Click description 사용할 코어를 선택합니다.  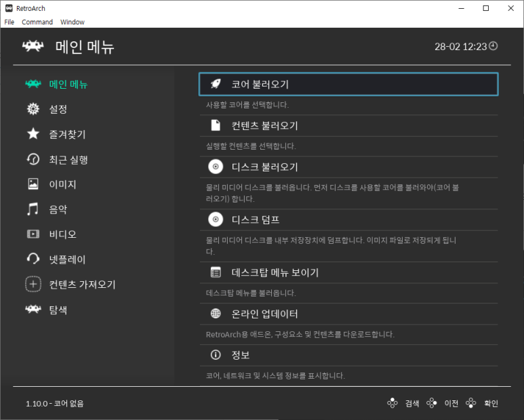click(x=247, y=105)
